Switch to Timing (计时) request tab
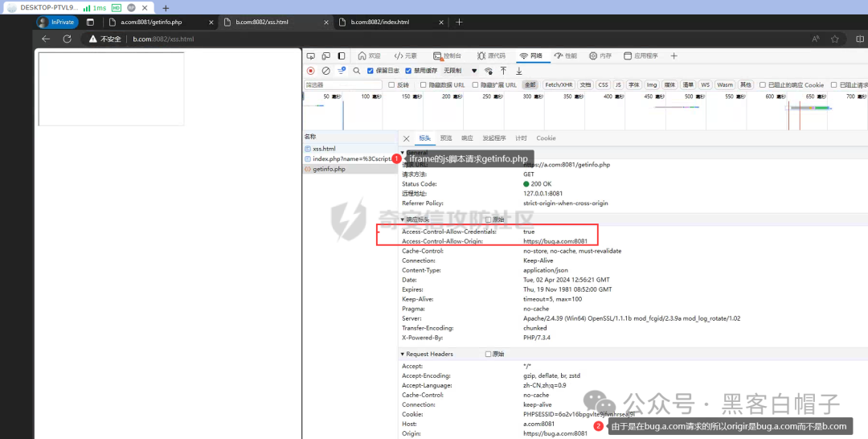Screen dimensions: 868x439 tap(521, 138)
